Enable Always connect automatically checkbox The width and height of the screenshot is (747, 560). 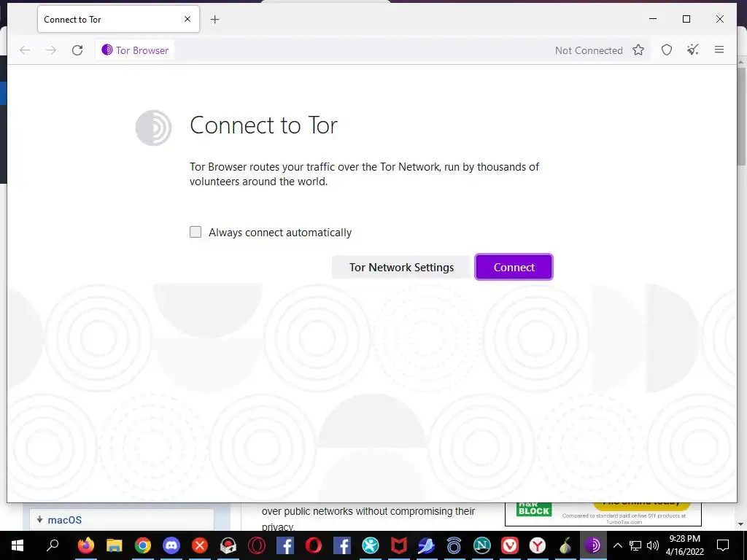point(196,232)
